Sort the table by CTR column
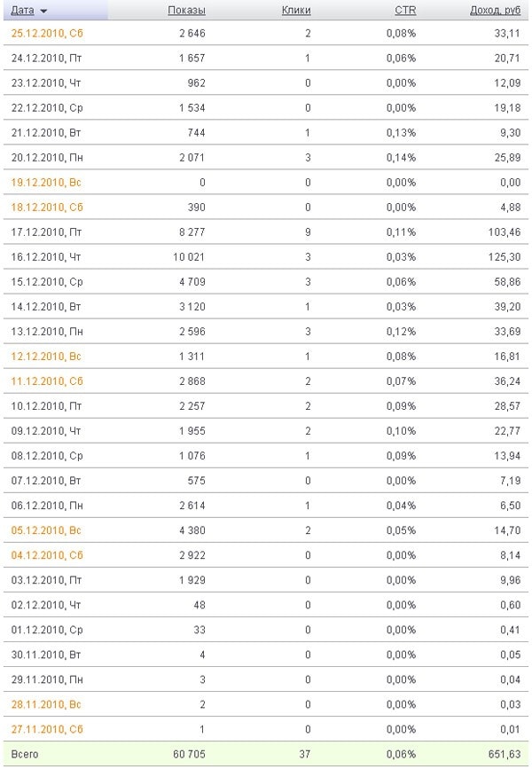Image resolution: width=532 pixels, height=769 pixels. (x=405, y=11)
